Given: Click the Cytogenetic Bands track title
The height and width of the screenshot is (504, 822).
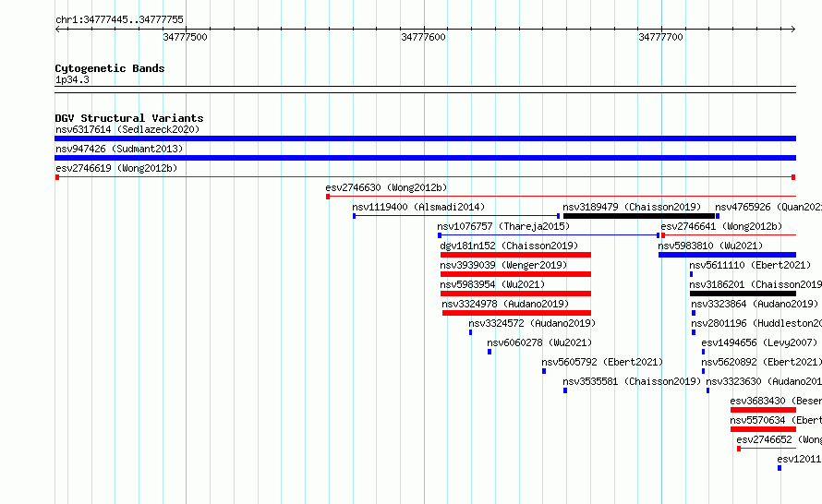Looking at the screenshot, I should pyautogui.click(x=110, y=68).
